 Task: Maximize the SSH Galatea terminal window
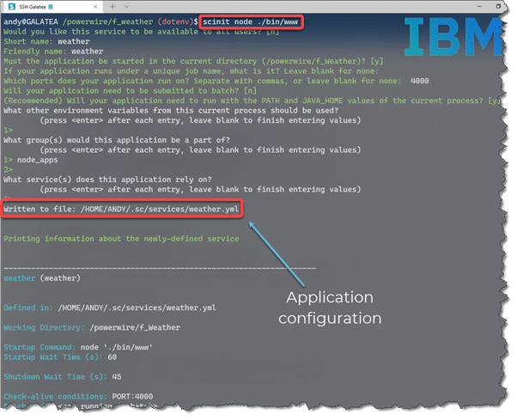[473, 7]
